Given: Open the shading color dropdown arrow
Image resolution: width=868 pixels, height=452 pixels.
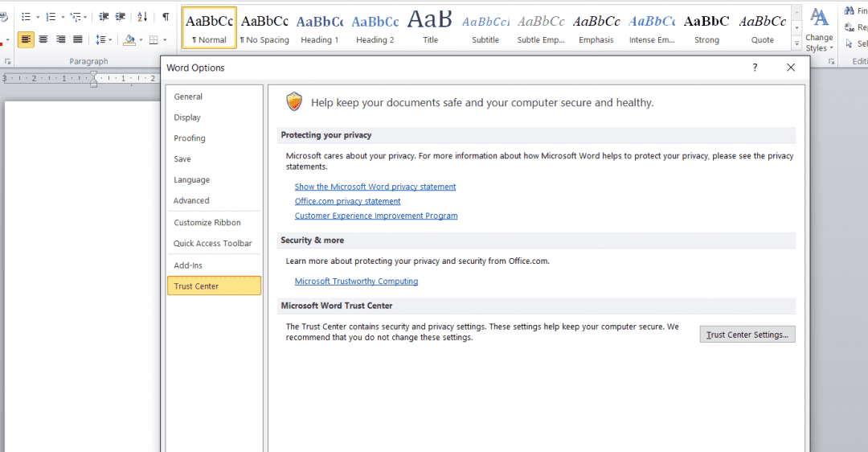Looking at the screenshot, I should click(141, 40).
